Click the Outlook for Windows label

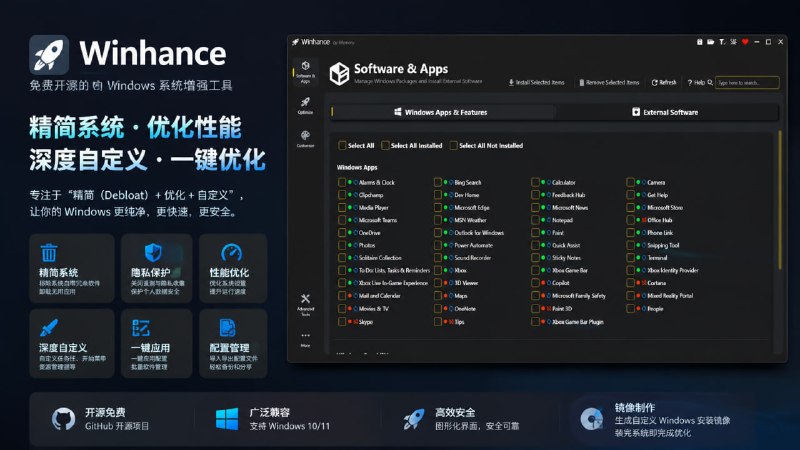pos(479,233)
